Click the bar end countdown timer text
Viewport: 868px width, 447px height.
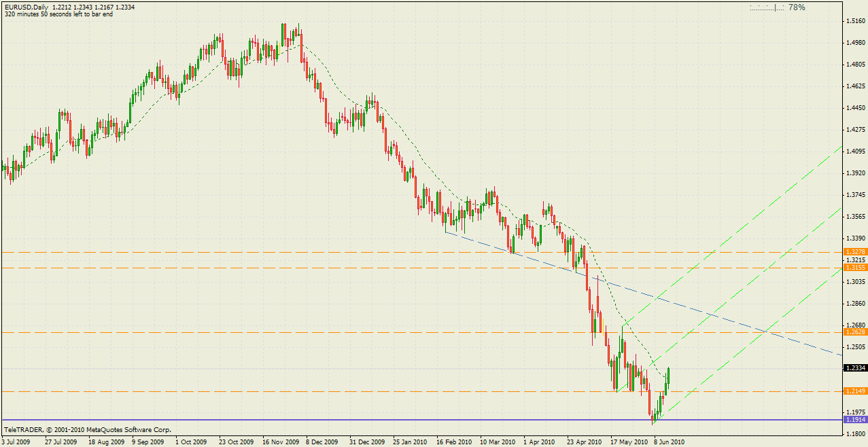[x=58, y=14]
